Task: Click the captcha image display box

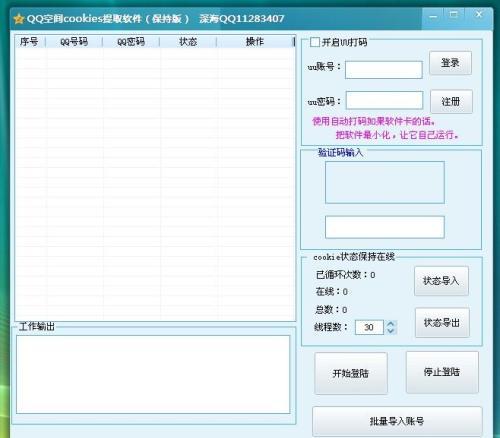Action: click(x=385, y=182)
